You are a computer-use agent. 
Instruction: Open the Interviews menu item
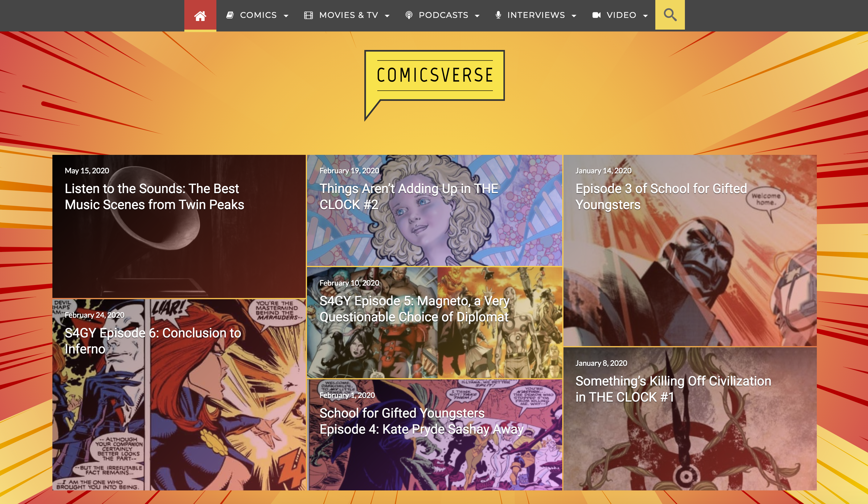pos(536,15)
